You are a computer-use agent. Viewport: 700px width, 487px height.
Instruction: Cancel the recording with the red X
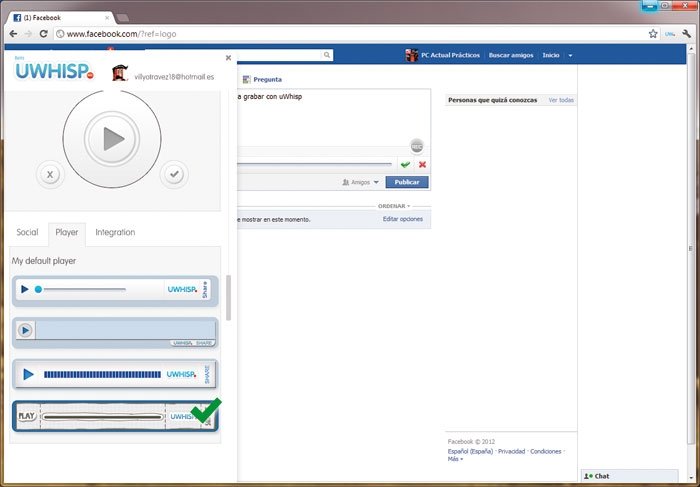click(422, 165)
